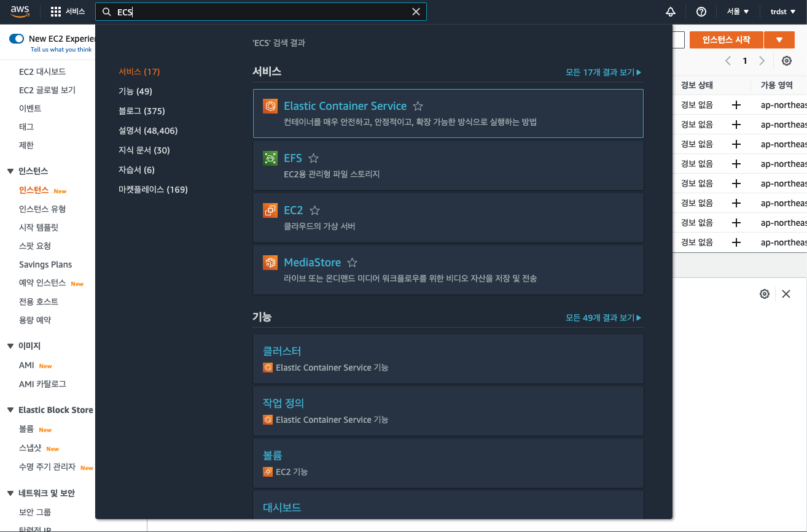Open the 작업 정의 feature result
This screenshot has width=807, height=532.
coord(448,411)
